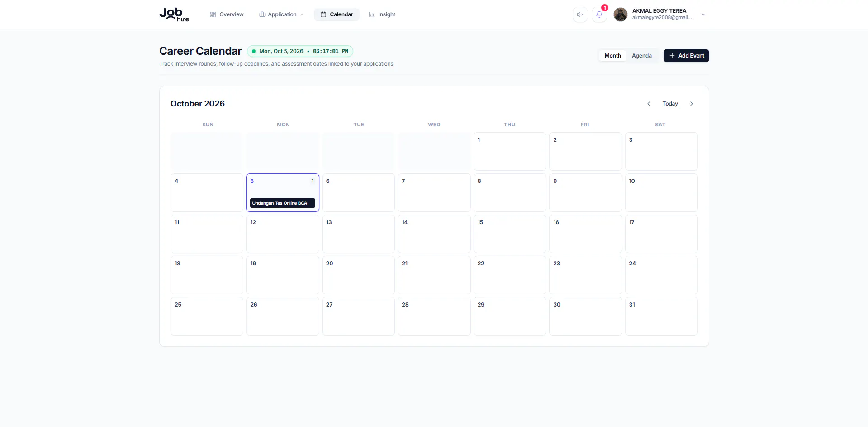The height and width of the screenshot is (427, 868).
Task: Open the Overview nav item
Action: coord(227,14)
